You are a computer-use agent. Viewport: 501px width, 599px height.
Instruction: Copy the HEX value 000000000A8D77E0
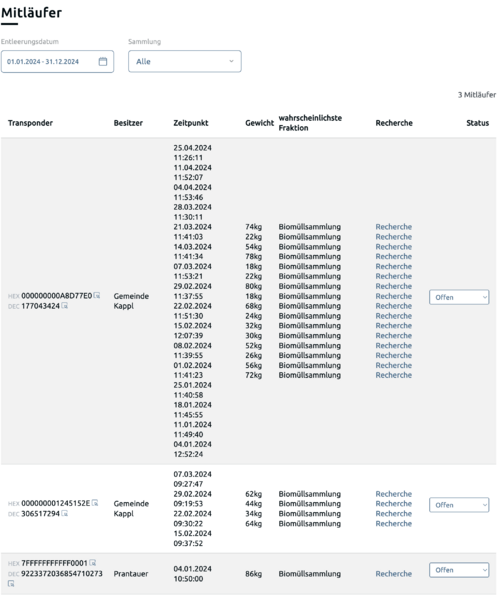(97, 296)
